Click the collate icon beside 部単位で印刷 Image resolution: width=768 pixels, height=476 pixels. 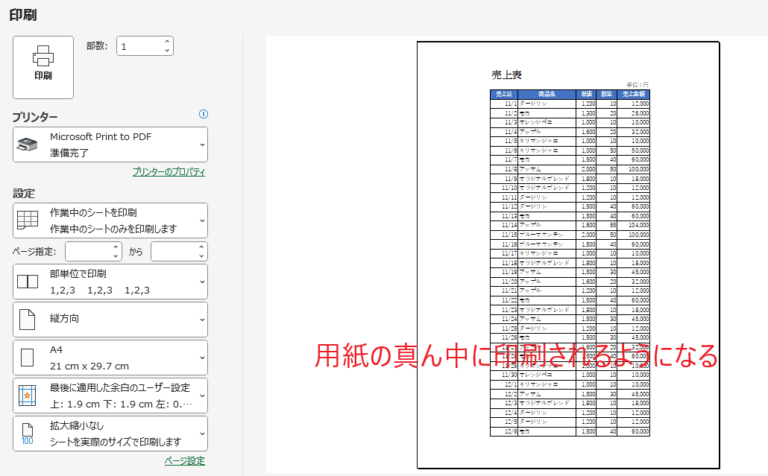point(27,282)
